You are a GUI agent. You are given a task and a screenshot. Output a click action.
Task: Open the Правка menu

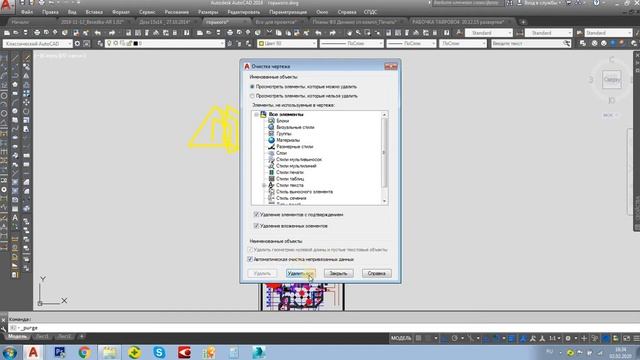(50, 12)
